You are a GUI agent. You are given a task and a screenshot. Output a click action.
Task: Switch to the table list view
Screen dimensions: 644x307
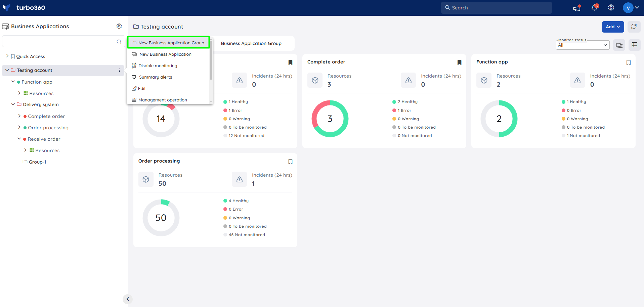(635, 45)
